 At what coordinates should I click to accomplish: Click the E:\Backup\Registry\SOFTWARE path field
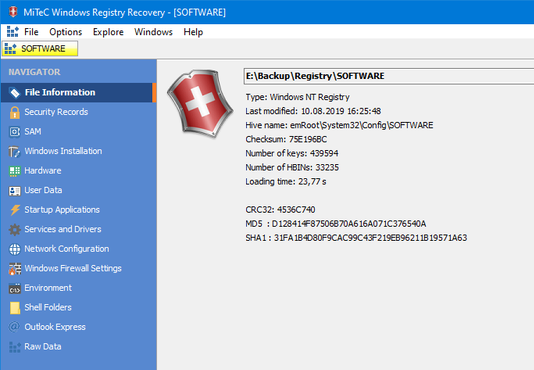pyautogui.click(x=389, y=76)
